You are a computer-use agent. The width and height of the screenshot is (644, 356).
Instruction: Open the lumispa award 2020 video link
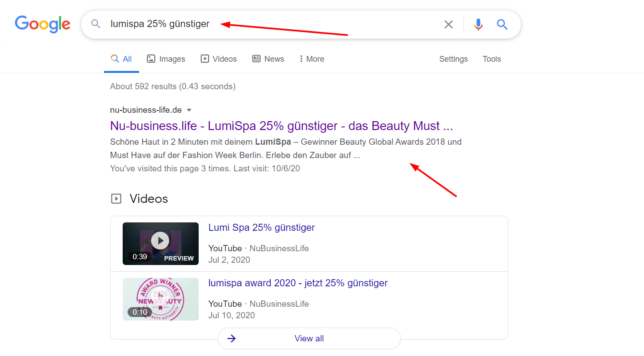point(298,283)
